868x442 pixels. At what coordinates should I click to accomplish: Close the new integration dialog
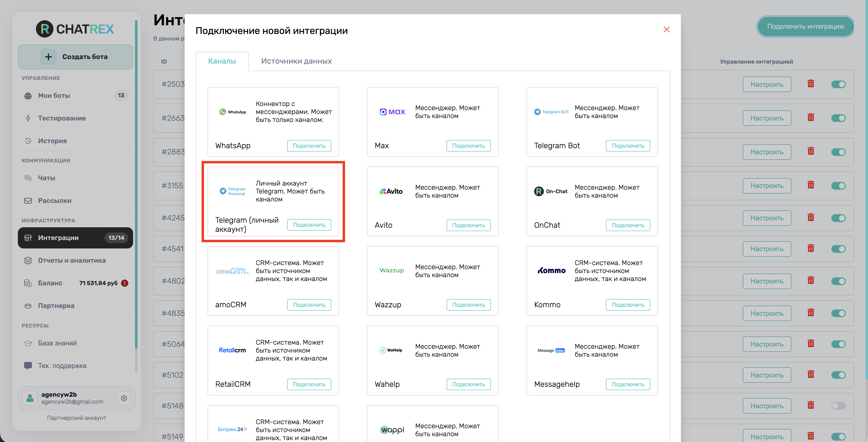[x=666, y=30]
